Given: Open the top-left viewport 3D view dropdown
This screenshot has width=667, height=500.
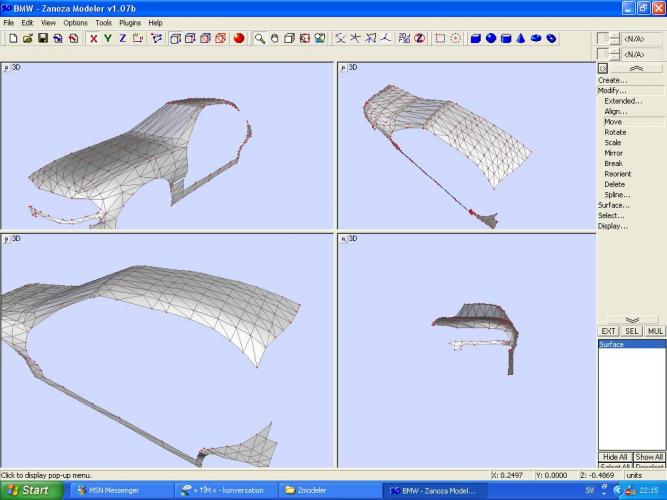Looking at the screenshot, I should point(7,69).
